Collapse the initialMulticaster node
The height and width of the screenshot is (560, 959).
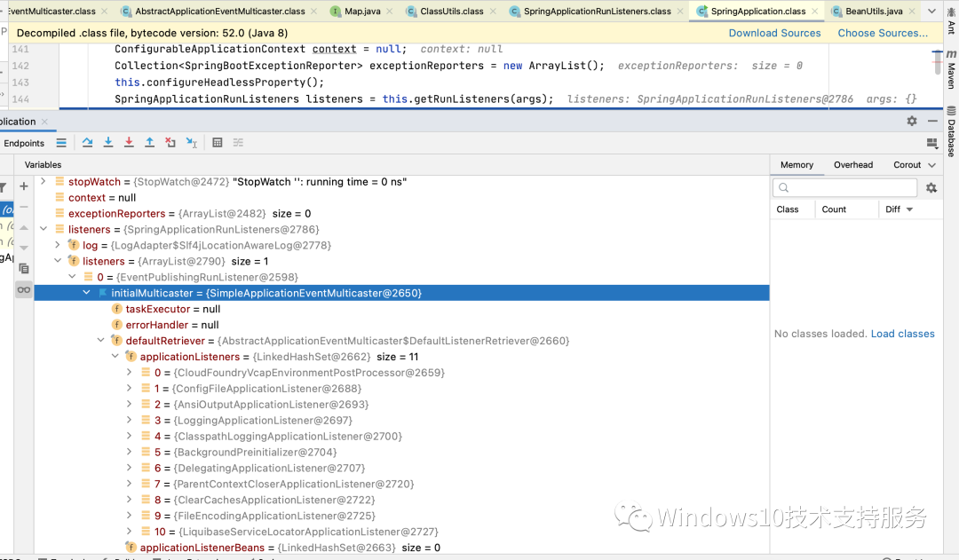(86, 293)
